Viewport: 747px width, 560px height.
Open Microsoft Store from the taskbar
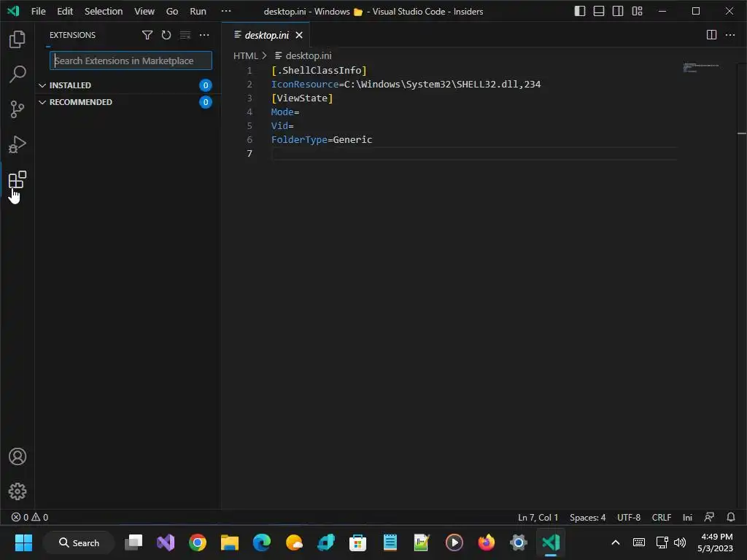(357, 542)
